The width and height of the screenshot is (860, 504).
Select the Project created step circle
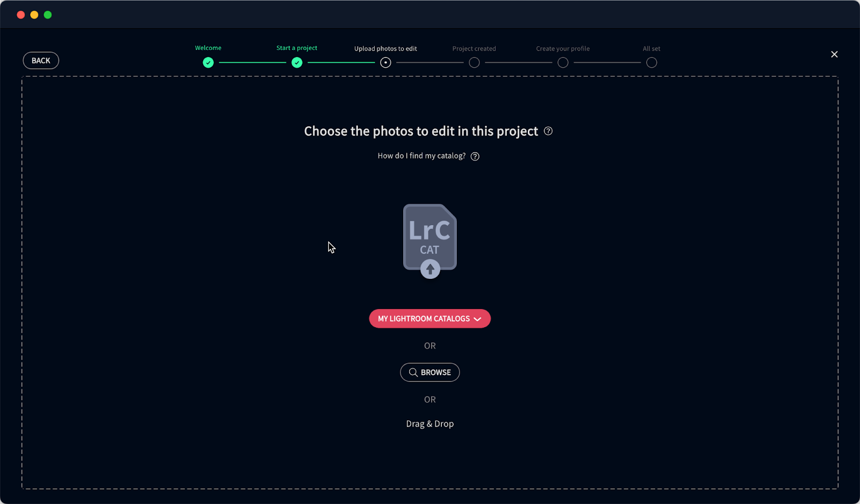pyautogui.click(x=474, y=63)
